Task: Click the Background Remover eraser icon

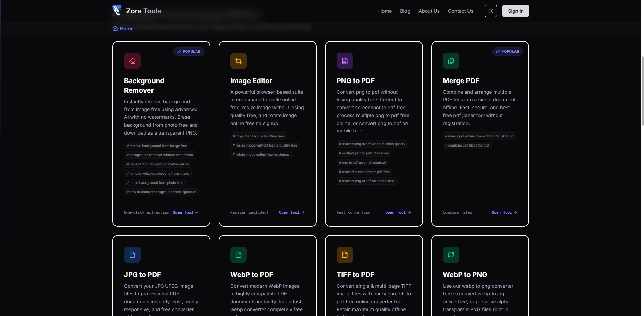Action: click(x=132, y=61)
